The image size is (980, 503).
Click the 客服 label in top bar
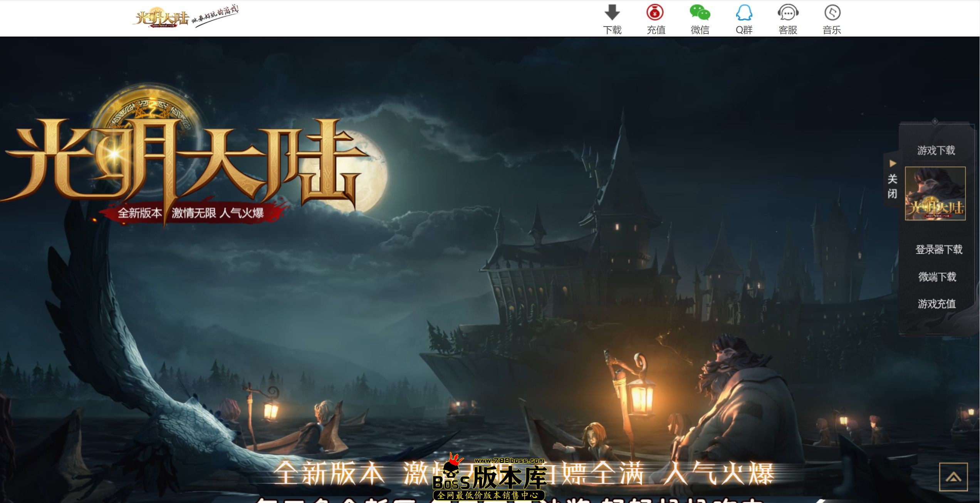(788, 30)
